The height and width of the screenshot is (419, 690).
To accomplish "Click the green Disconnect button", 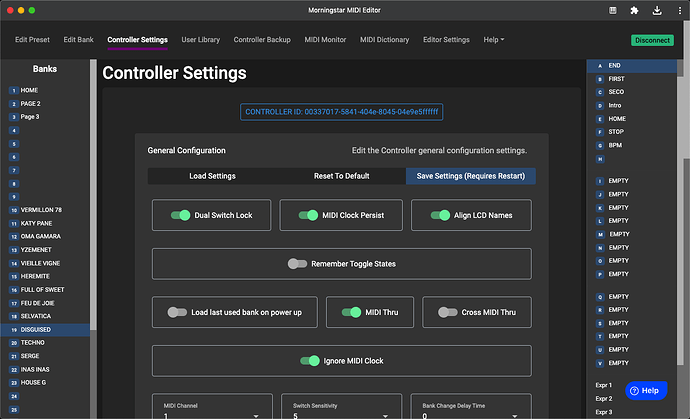I will [652, 40].
